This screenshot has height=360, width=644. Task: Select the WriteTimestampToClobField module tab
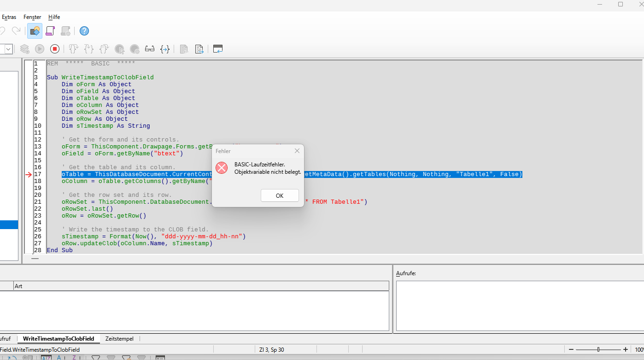[59, 338]
